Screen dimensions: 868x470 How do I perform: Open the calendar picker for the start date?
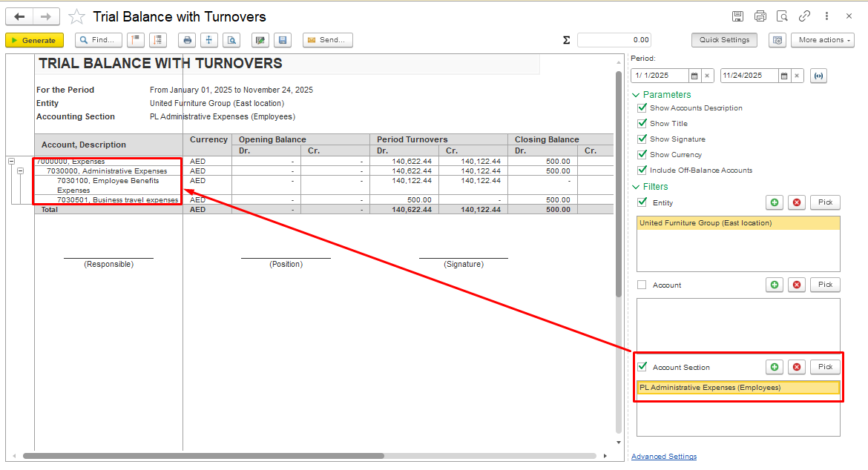(694, 76)
